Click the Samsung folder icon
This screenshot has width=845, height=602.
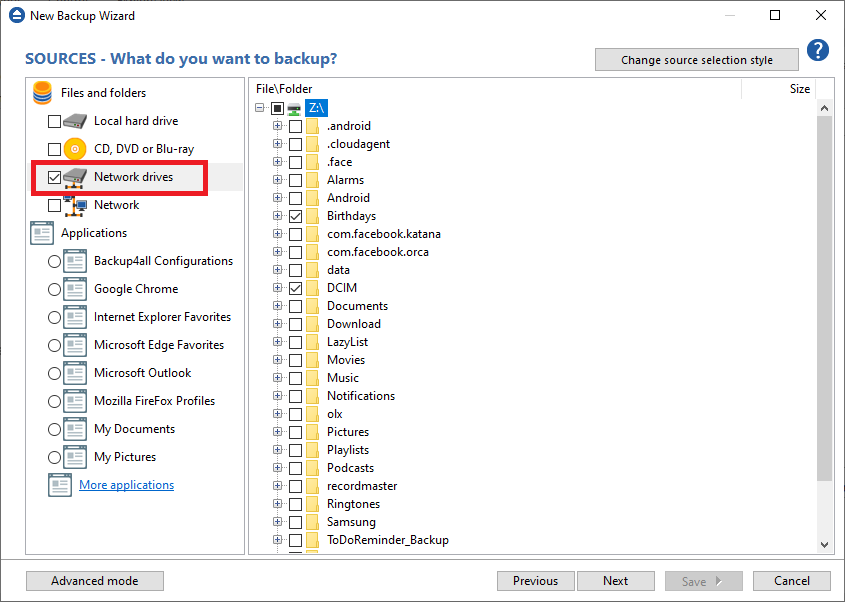tap(313, 522)
